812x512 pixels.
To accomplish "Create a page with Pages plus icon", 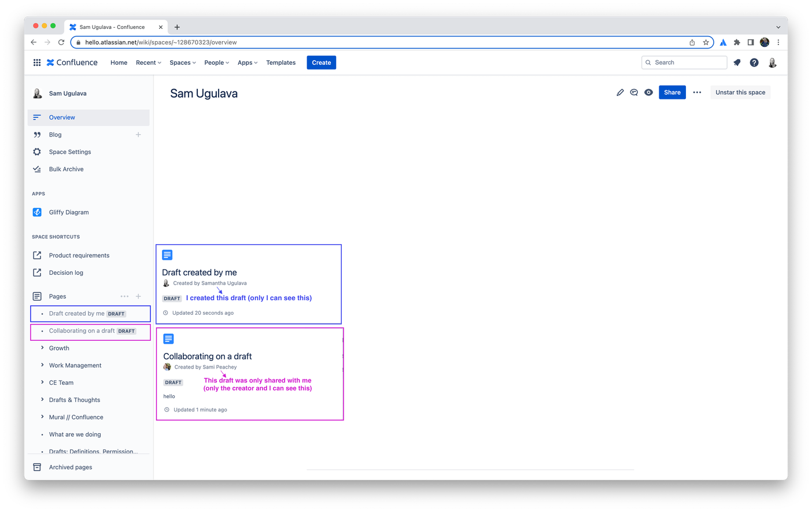I will pos(138,296).
